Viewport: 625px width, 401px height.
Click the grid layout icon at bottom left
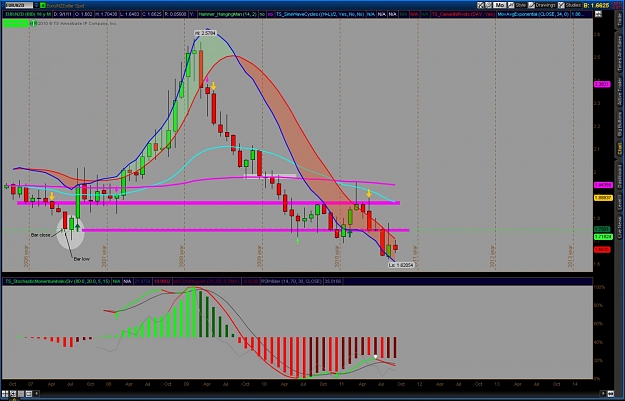click(5, 394)
